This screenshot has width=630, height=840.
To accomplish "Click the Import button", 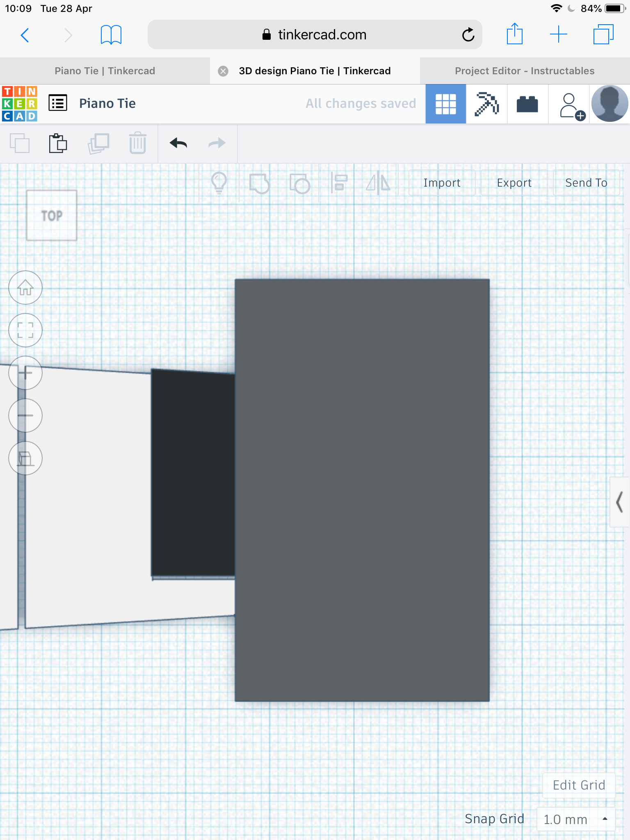I will [442, 183].
